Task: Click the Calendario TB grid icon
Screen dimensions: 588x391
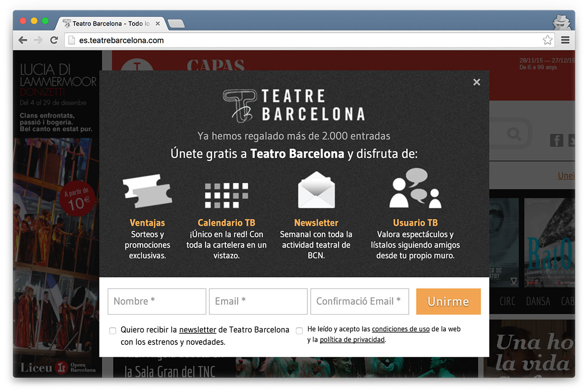Action: point(227,195)
